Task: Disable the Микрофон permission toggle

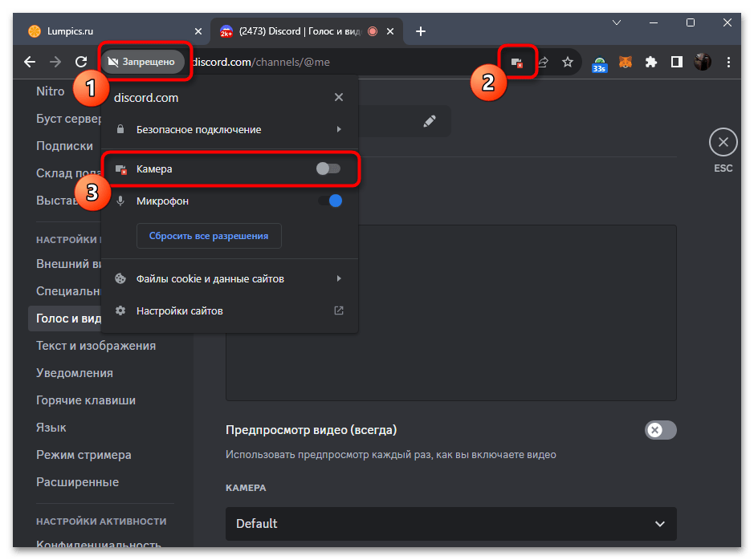Action: 328,201
